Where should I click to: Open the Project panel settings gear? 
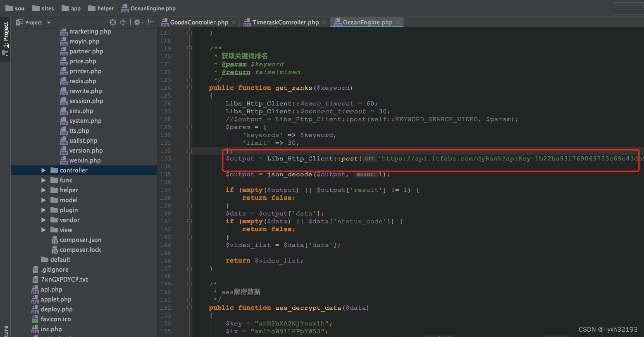pos(138,22)
